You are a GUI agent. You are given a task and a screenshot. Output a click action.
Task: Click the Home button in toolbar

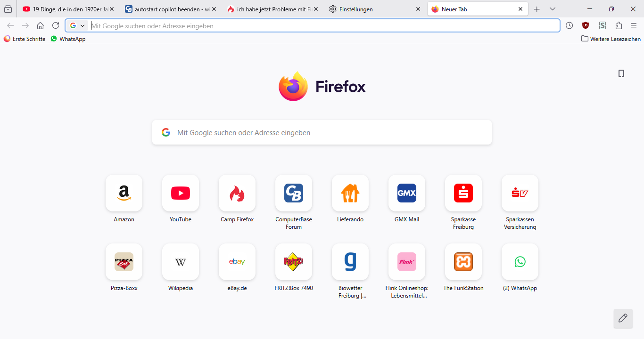[x=41, y=26]
